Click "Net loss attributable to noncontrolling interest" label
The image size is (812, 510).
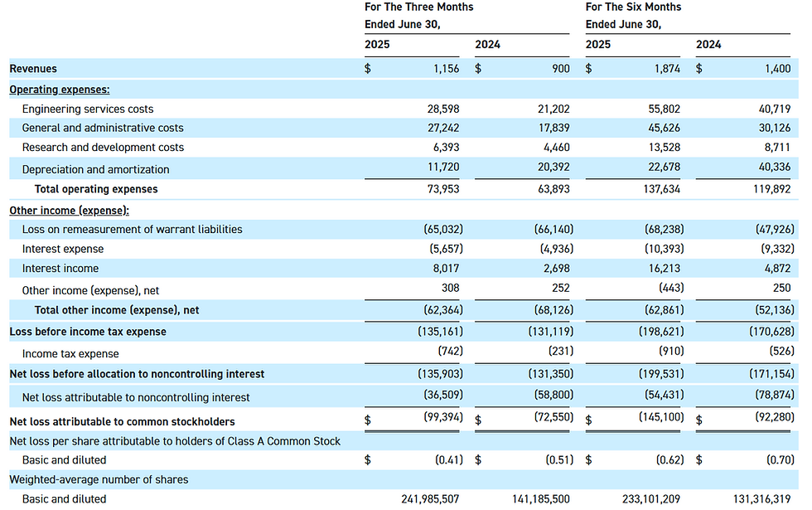click(136, 397)
